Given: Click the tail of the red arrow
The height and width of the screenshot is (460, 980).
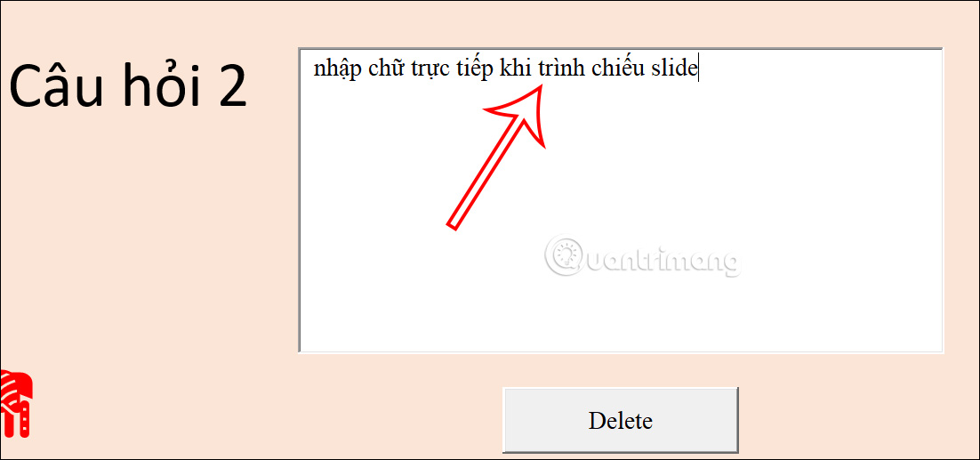Looking at the screenshot, I should pos(454,222).
